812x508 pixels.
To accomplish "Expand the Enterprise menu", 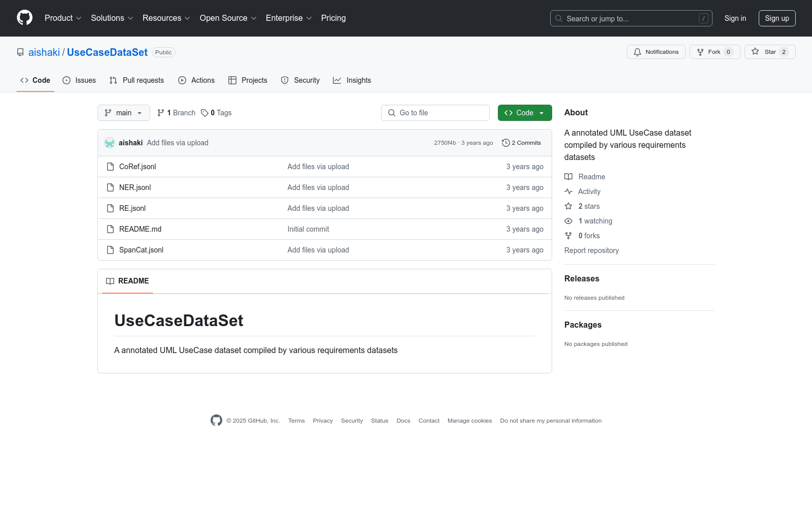I will pos(289,18).
